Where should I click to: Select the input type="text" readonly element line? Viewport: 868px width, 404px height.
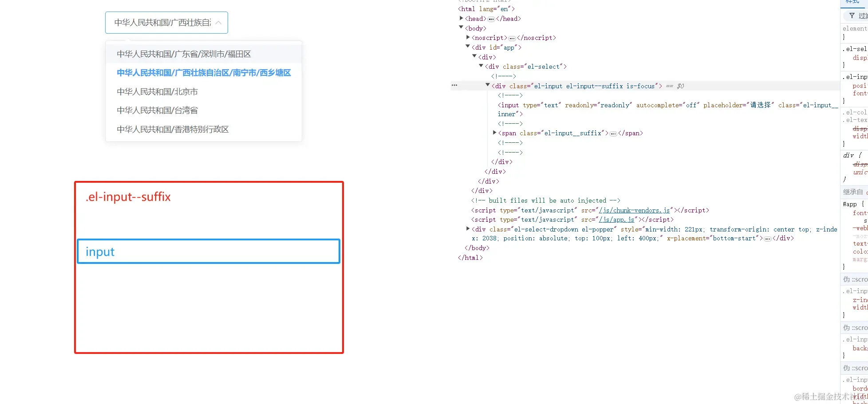[x=668, y=110]
